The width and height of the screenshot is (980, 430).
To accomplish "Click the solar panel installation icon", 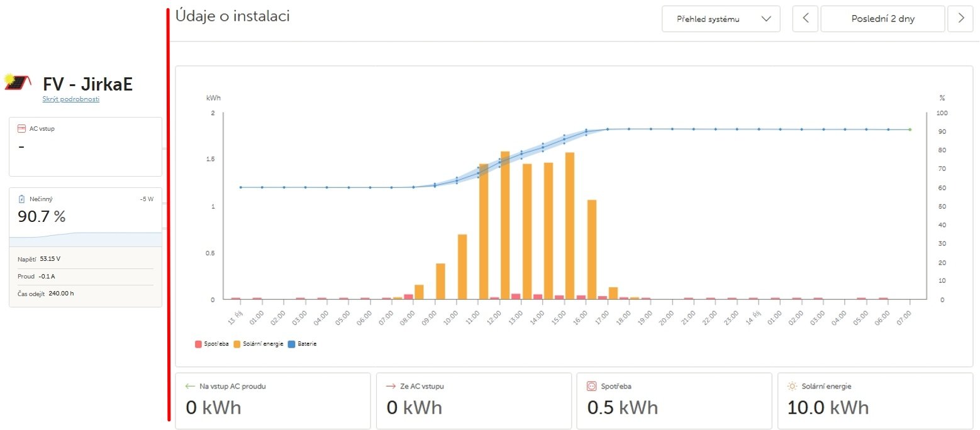I will click(x=18, y=83).
